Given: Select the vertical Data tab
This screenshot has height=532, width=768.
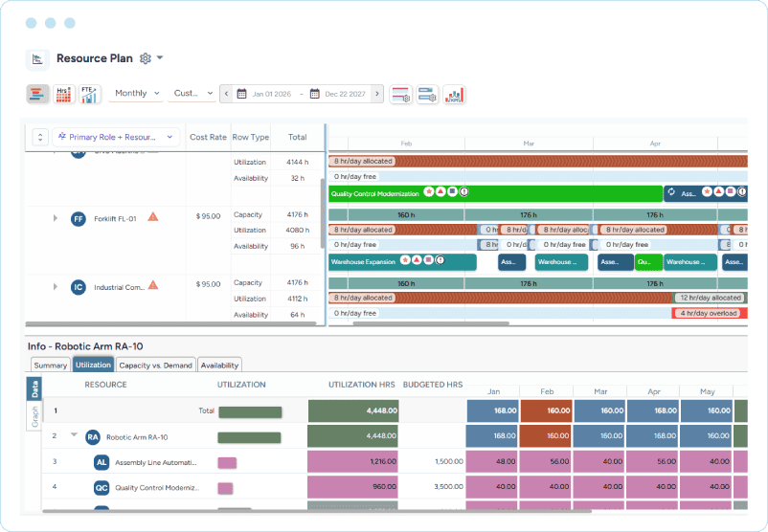Looking at the screenshot, I should point(34,389).
